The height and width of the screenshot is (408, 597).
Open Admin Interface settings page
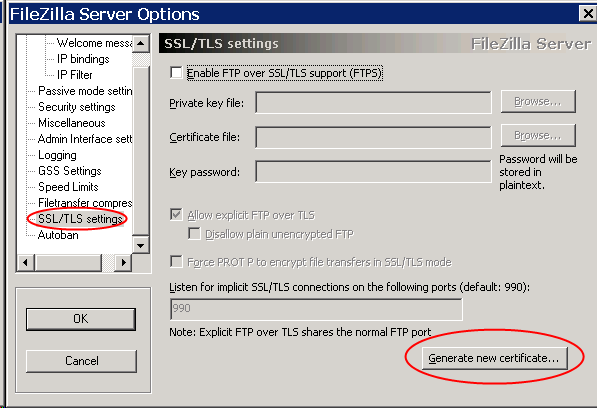[x=85, y=139]
